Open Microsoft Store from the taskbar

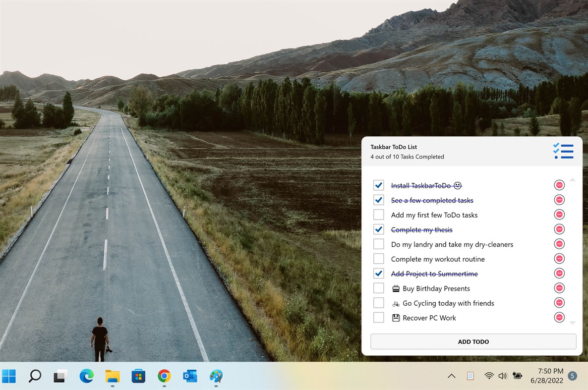[x=138, y=377]
